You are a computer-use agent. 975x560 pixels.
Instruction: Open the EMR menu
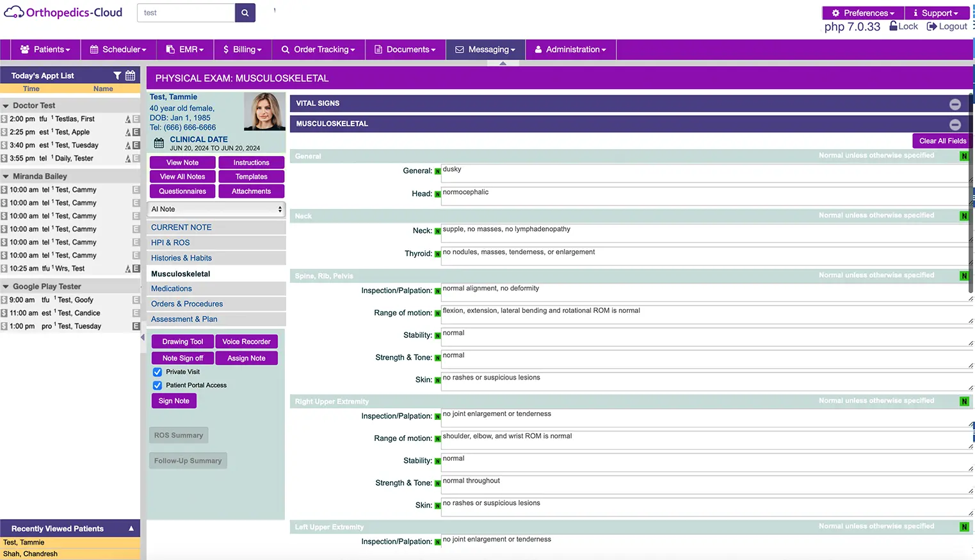(185, 49)
